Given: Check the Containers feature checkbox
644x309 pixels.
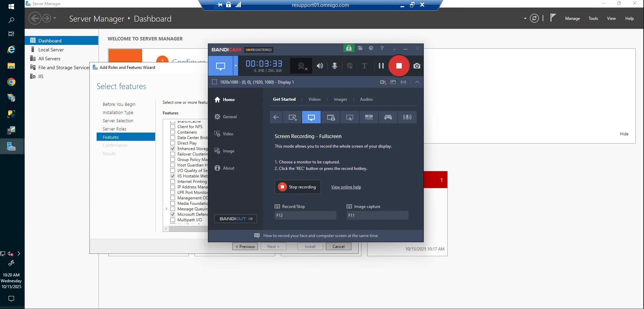Looking at the screenshot, I should (172, 132).
